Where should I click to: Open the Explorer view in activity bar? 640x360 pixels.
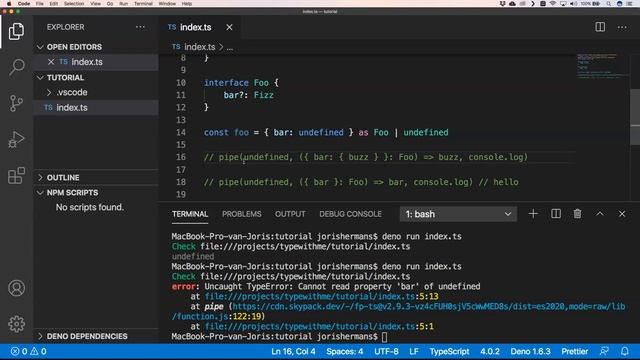(x=16, y=31)
